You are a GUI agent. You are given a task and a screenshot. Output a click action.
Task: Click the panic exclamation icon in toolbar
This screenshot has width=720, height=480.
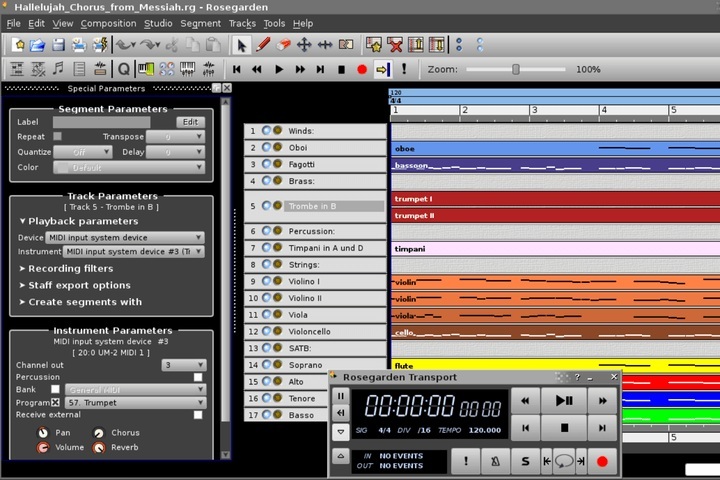click(404, 69)
